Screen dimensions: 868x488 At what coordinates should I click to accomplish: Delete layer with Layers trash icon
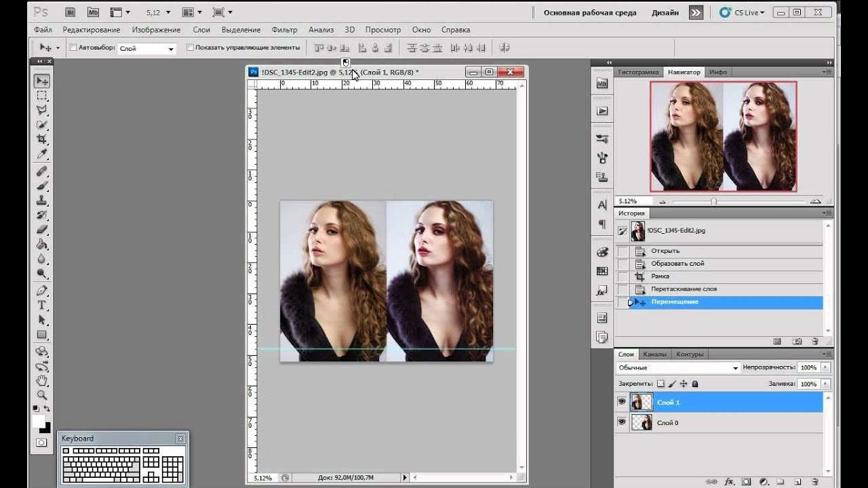coord(815,481)
